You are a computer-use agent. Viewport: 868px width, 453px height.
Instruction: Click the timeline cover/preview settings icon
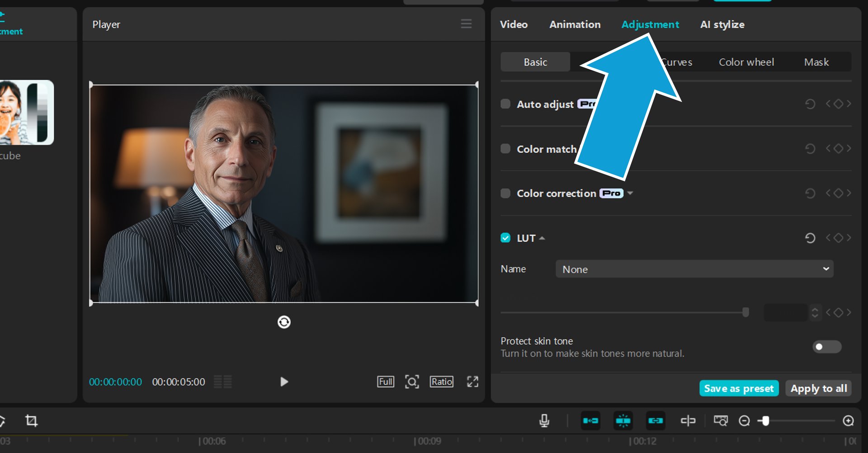pos(721,421)
